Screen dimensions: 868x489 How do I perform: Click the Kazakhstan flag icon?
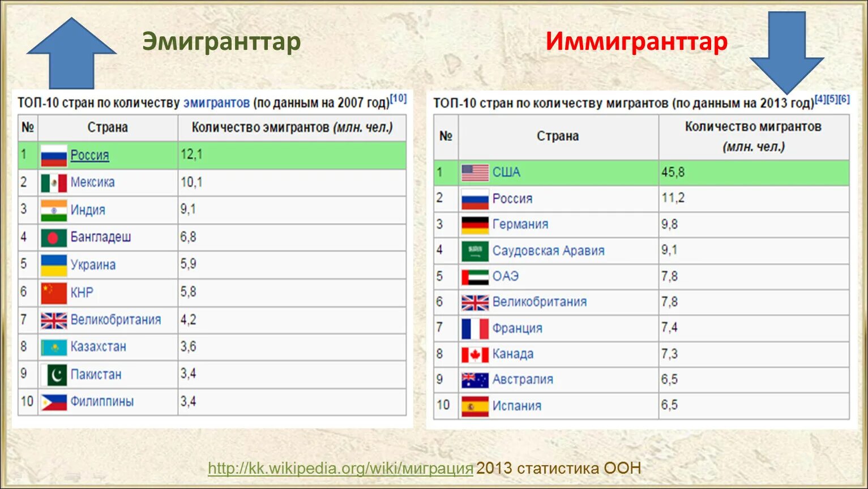pos(54,347)
